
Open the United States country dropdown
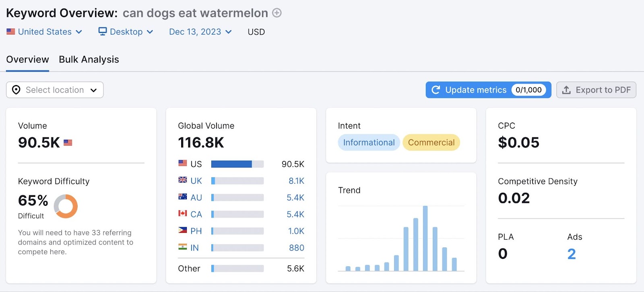pos(44,31)
